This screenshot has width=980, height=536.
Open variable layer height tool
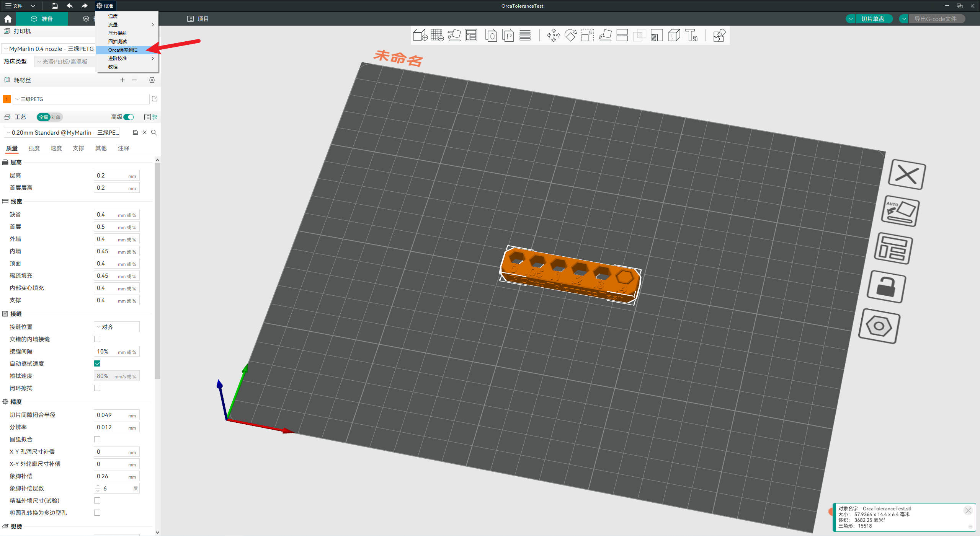point(525,35)
